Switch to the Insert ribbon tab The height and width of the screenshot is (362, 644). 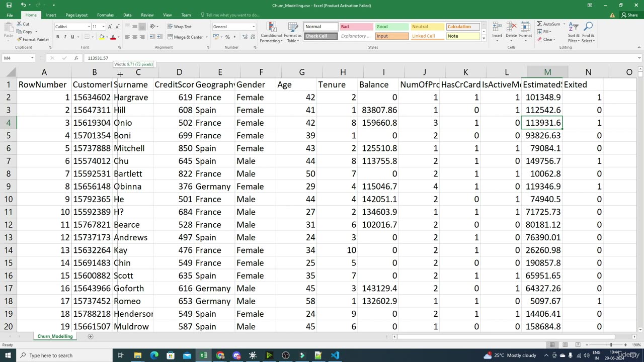(51, 15)
